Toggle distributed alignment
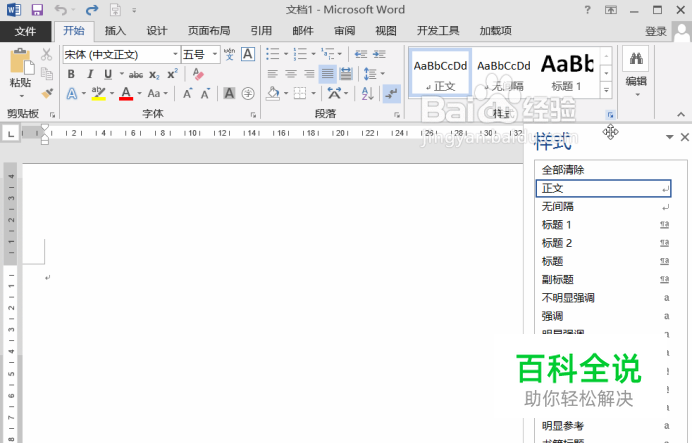Image resolution: width=692 pixels, height=443 pixels. [x=346, y=74]
